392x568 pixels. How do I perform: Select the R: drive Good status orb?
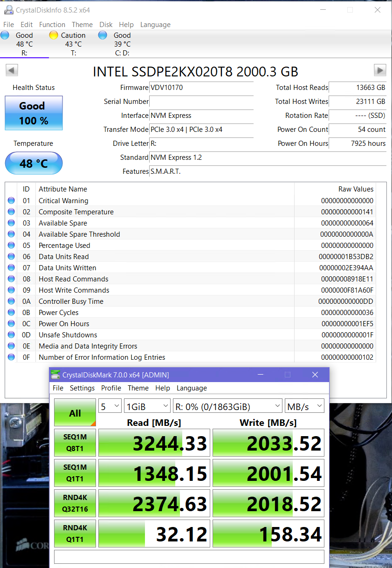[x=5, y=35]
